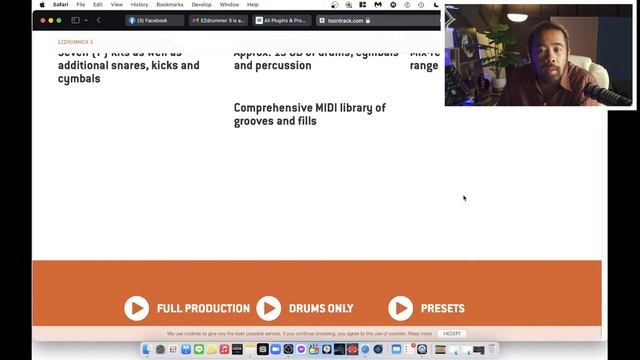This screenshot has width=640, height=360.
Task: Click the lock icon beside toontrack.com
Action: (368, 20)
